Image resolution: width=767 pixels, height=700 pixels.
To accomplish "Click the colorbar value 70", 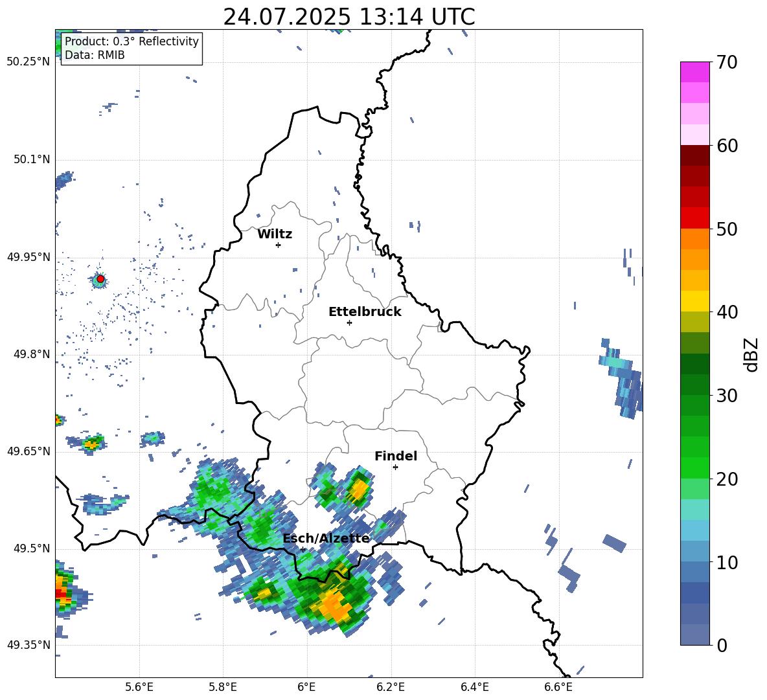I will click(x=727, y=62).
